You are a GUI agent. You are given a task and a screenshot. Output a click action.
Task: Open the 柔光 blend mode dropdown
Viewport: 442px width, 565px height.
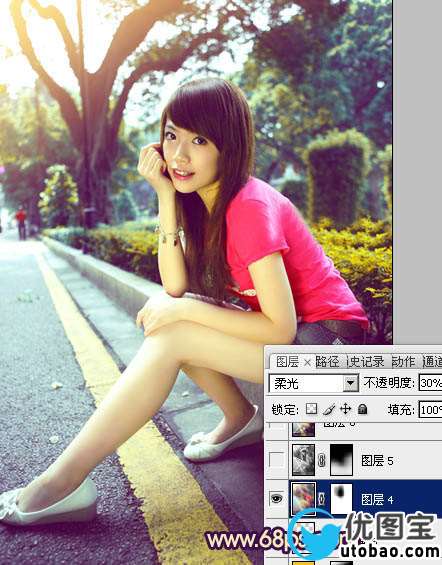click(x=350, y=383)
